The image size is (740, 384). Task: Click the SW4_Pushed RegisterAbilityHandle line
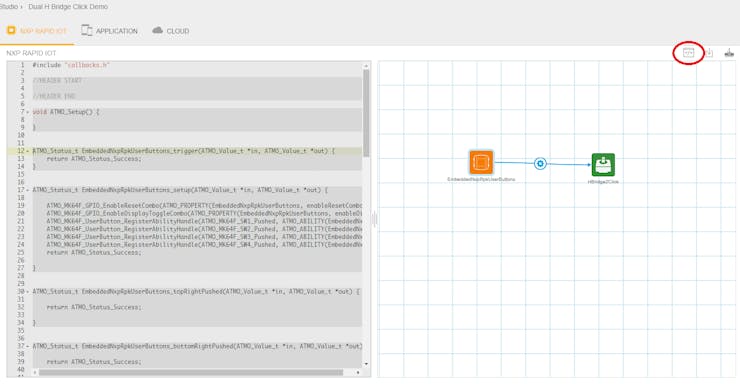(x=204, y=244)
